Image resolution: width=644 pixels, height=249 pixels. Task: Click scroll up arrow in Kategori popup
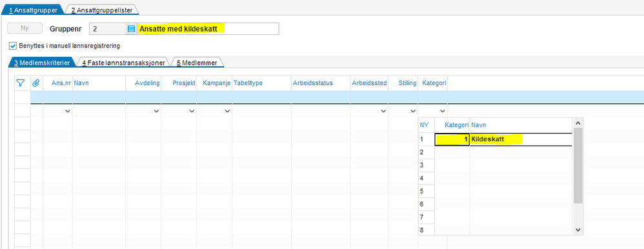(x=578, y=123)
